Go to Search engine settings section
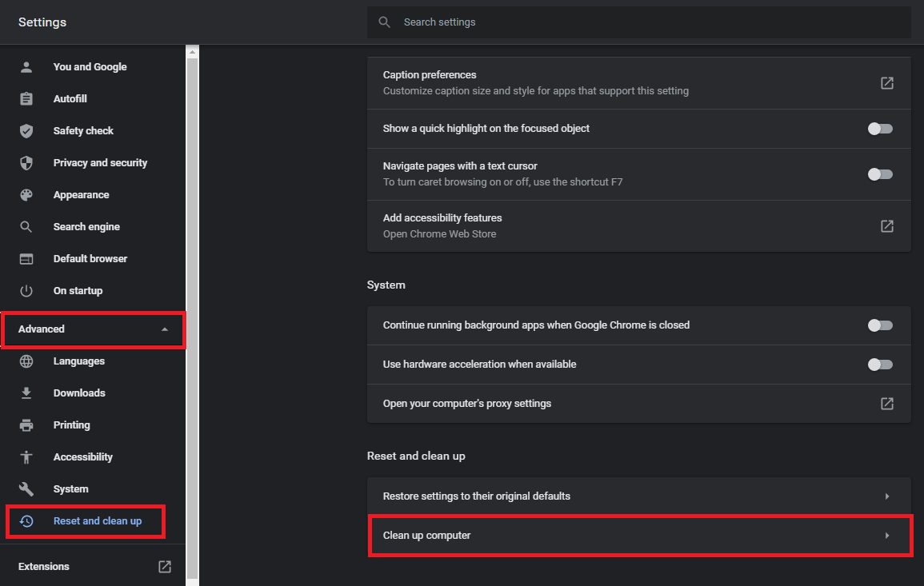 coord(86,227)
